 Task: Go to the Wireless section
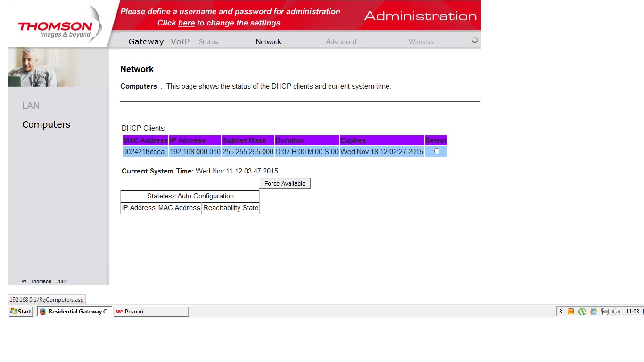click(x=421, y=42)
